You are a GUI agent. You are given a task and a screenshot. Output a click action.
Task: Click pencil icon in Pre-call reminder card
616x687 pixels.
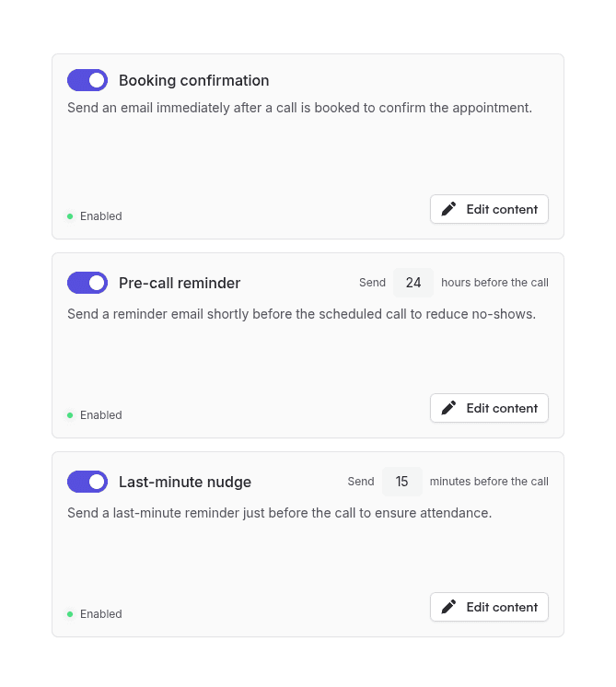[x=448, y=408]
